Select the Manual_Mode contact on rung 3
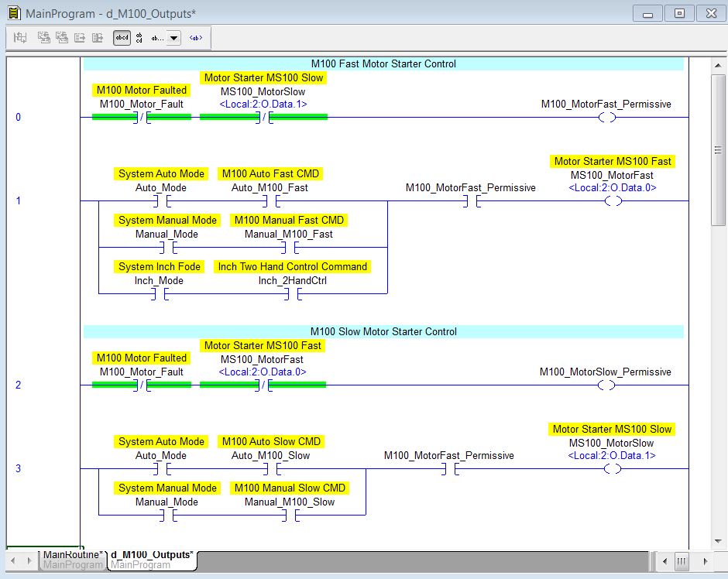 pos(167,515)
